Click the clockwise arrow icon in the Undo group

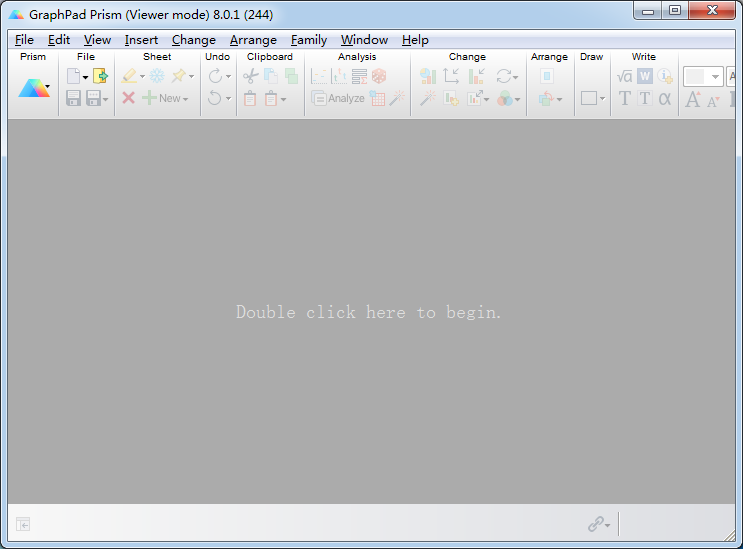(215, 76)
